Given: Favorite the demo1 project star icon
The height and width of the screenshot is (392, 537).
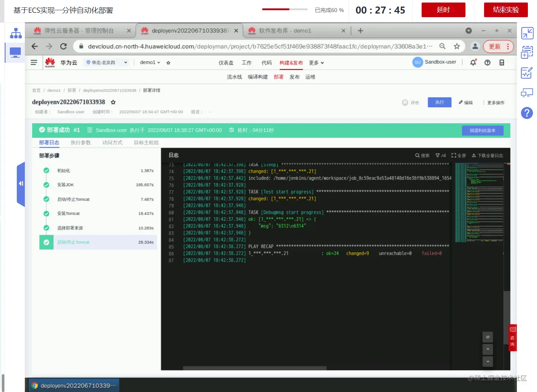Looking at the screenshot, I should point(168,63).
